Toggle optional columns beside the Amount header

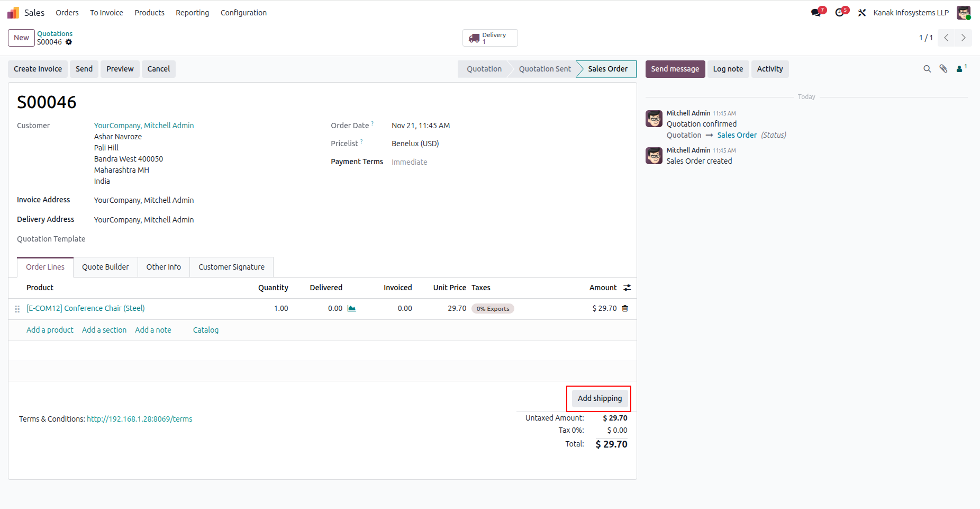[627, 288]
